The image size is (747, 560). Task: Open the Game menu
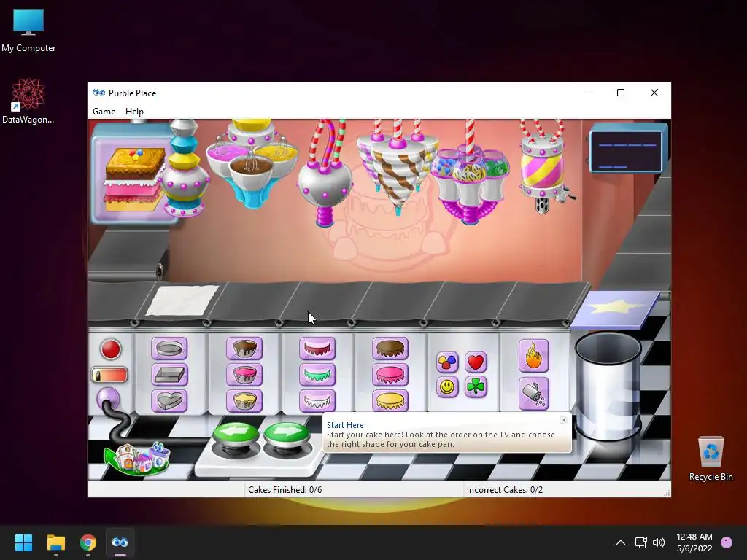(x=104, y=112)
